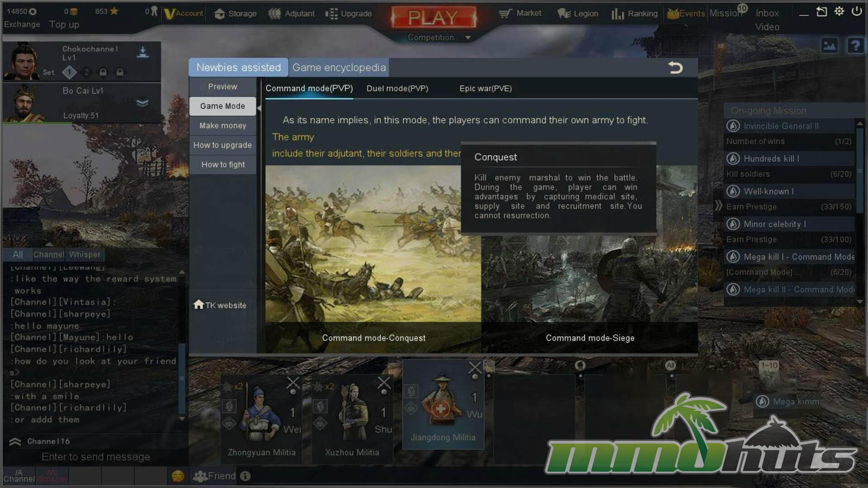868x488 pixels.
Task: Remove Zhongyuan Militia with X mark
Action: point(293,383)
